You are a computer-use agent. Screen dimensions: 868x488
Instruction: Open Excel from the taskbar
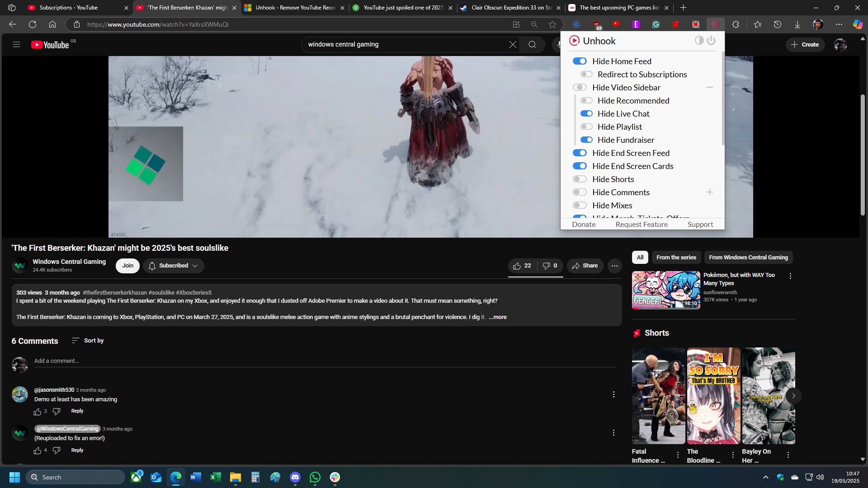[216, 477]
